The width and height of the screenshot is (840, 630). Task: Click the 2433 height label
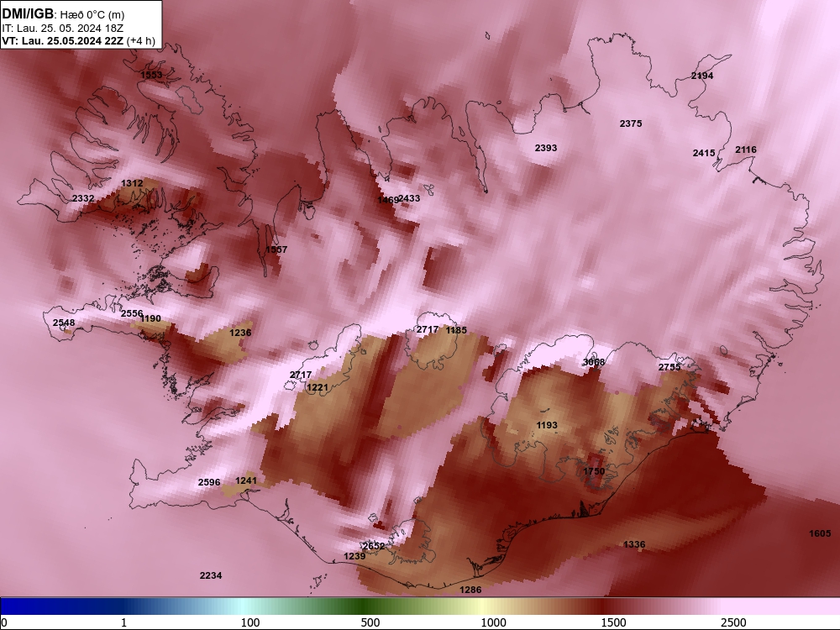coord(409,199)
